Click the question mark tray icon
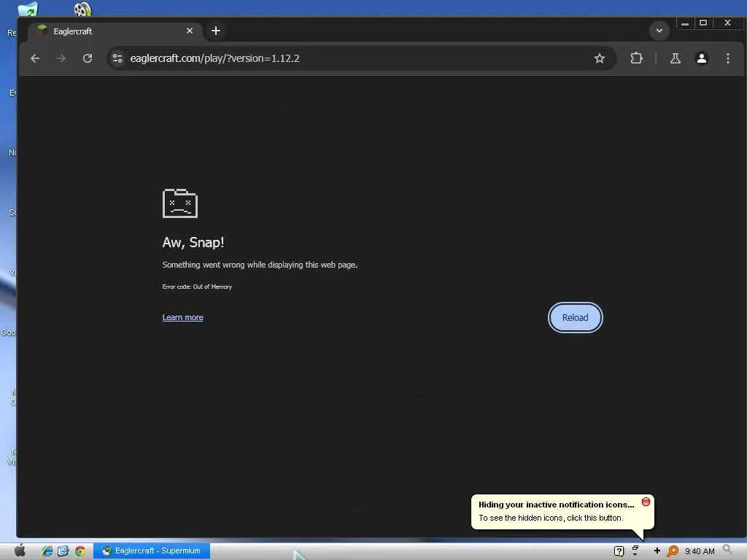The height and width of the screenshot is (560, 747). point(619,551)
